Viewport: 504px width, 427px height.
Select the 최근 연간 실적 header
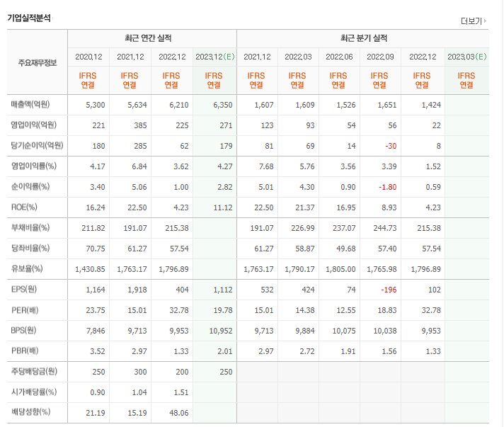(x=148, y=38)
